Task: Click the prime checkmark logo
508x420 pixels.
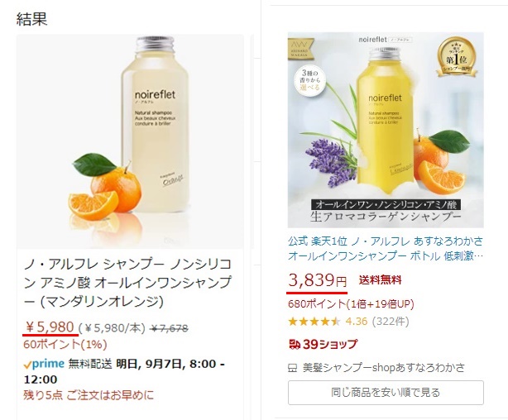Action: click(44, 364)
